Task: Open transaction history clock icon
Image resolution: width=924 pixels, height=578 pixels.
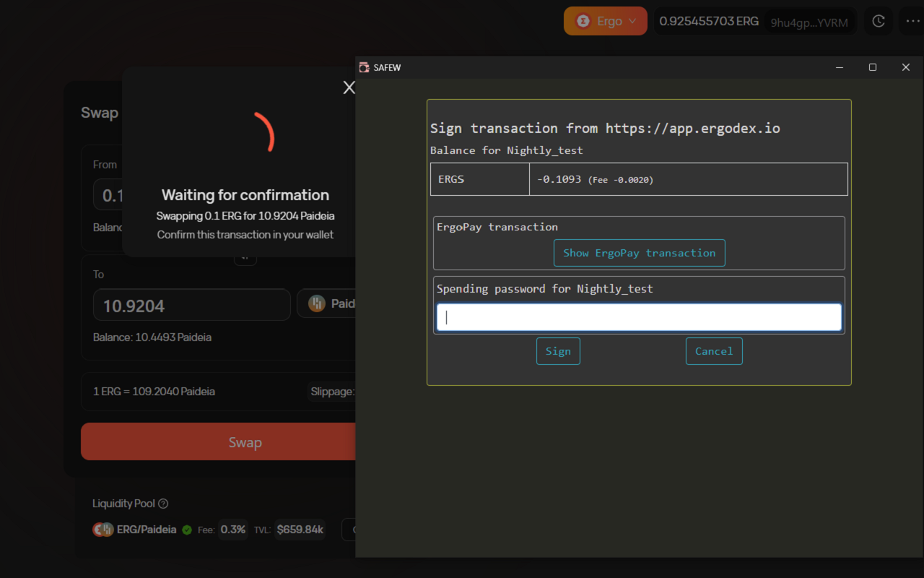Action: [x=879, y=21]
